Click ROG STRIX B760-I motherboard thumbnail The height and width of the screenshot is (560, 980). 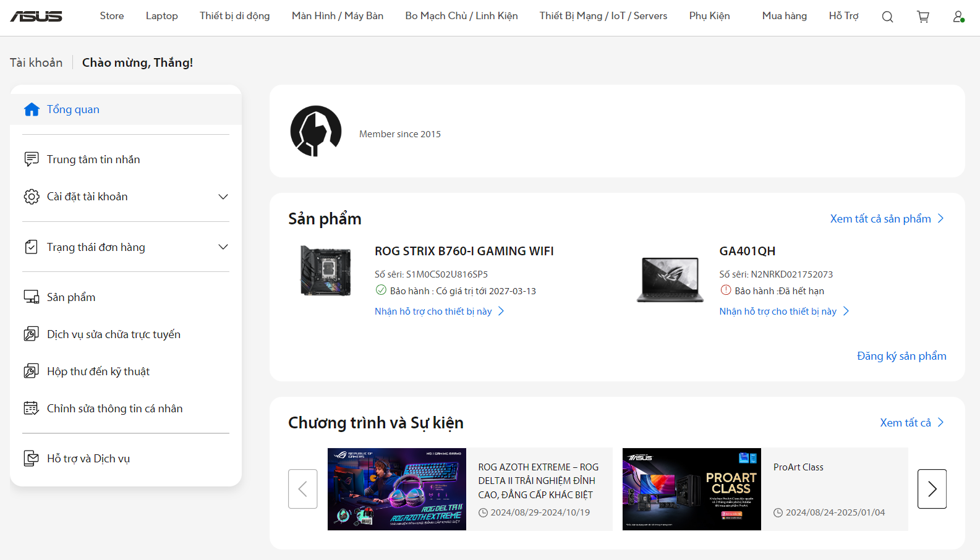pos(325,271)
